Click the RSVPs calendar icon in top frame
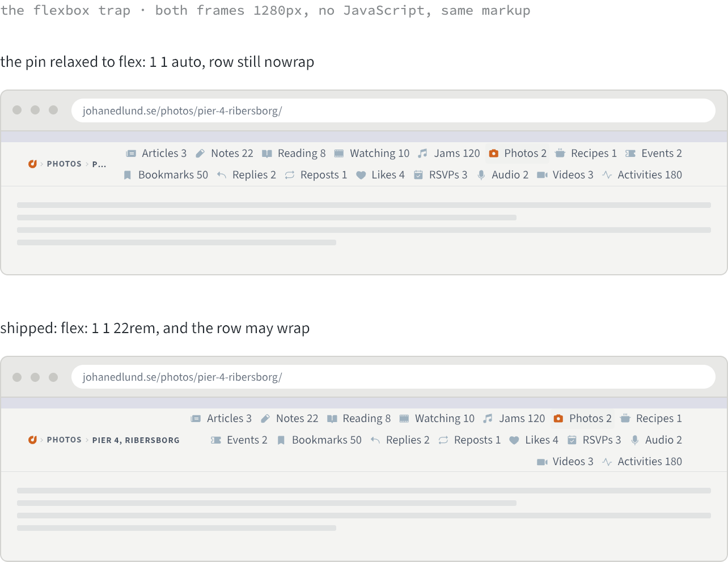The height and width of the screenshot is (562, 728). point(418,175)
